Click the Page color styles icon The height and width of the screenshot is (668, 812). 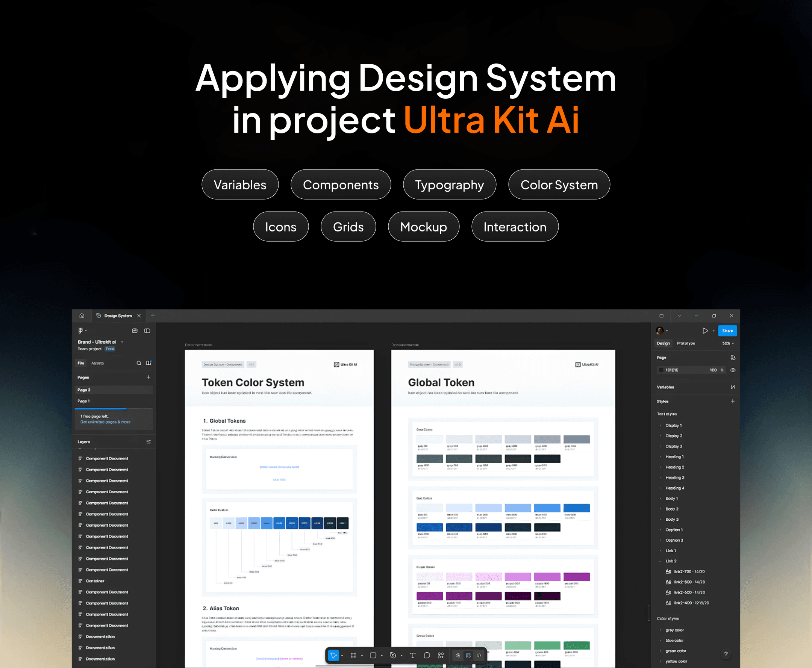pyautogui.click(x=733, y=357)
